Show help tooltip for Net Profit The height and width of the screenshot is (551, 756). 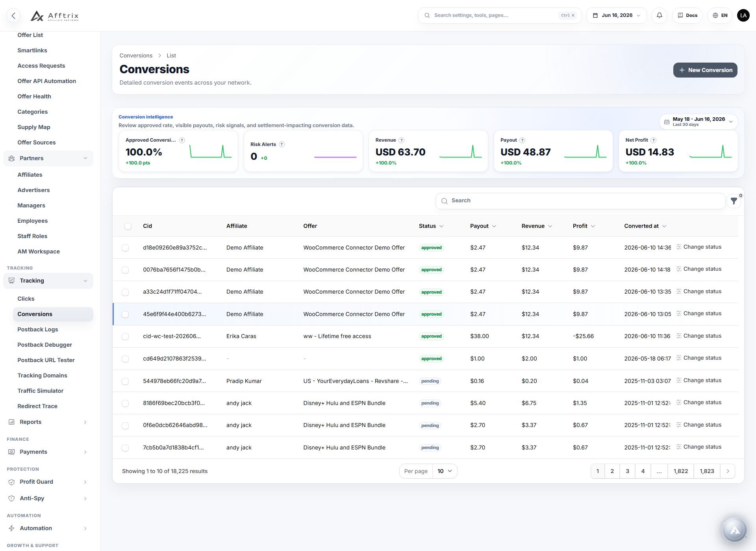click(653, 140)
